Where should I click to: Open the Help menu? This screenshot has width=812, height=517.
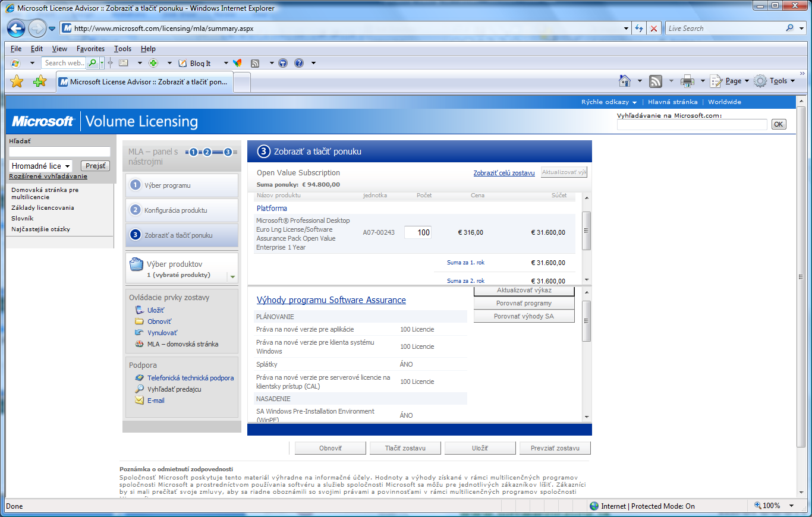[148, 49]
